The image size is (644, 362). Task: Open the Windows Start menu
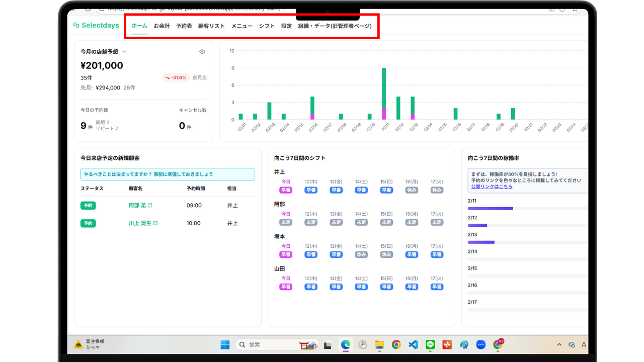(225, 344)
